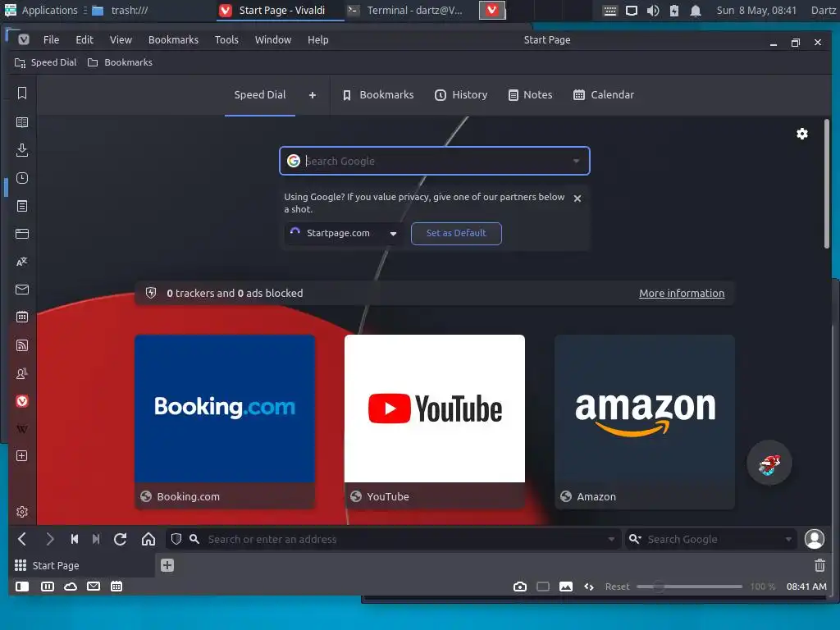The width and height of the screenshot is (840, 630).
Task: Open the Window menu
Action: pos(272,39)
